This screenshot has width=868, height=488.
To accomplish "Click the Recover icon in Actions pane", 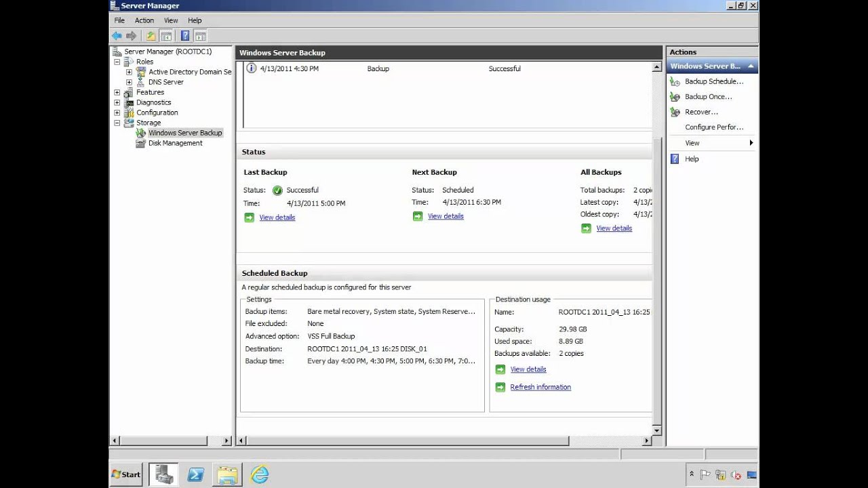I will [x=675, y=112].
